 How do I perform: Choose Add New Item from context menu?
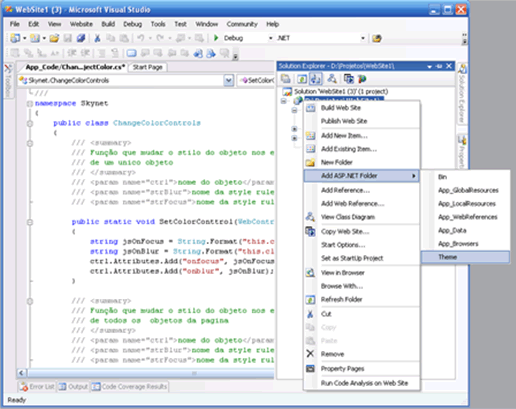pos(344,136)
